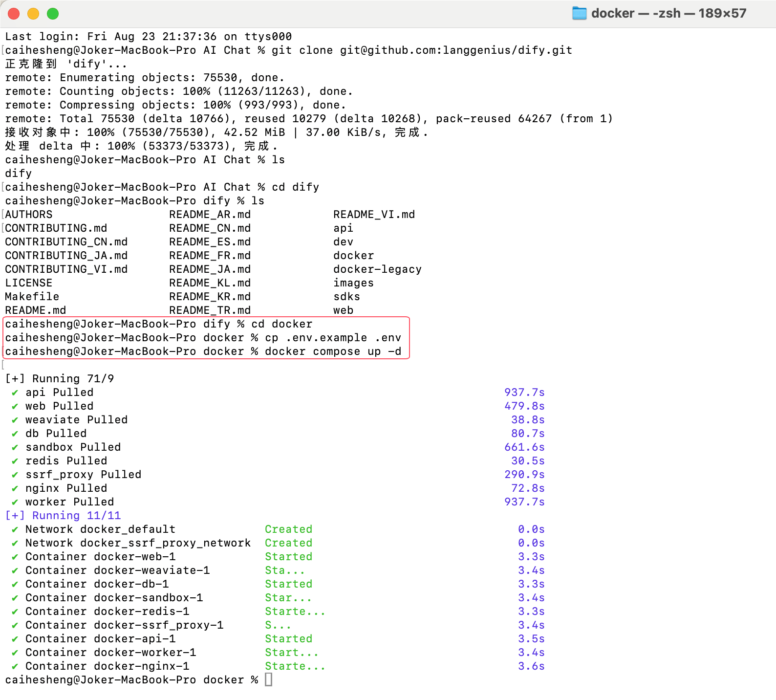
Task: Click the checkmark beside worker Pulled
Action: point(15,502)
